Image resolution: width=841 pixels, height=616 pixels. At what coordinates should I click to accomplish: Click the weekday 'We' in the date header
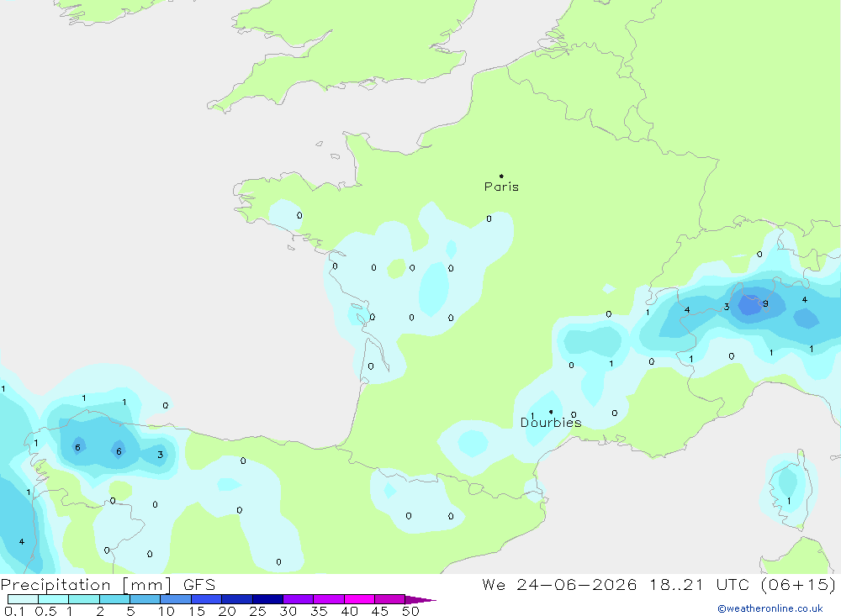494,584
